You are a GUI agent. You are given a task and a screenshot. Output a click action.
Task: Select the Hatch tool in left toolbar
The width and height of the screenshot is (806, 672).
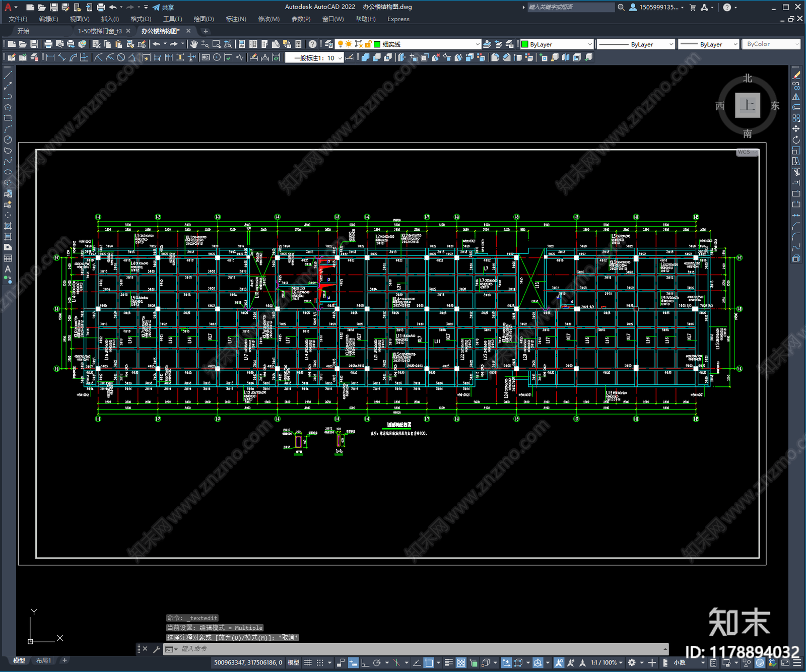pyautogui.click(x=8, y=226)
